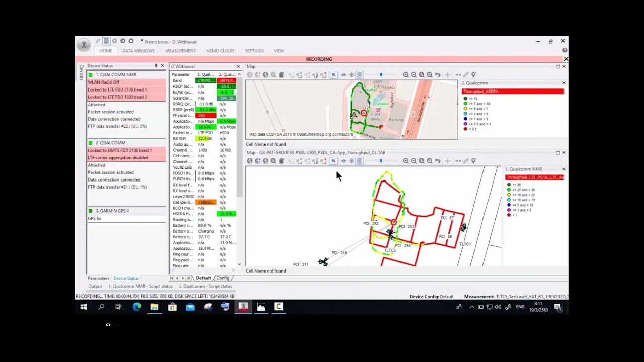
Task: Pause the recording in the title bar
Action: (122, 41)
